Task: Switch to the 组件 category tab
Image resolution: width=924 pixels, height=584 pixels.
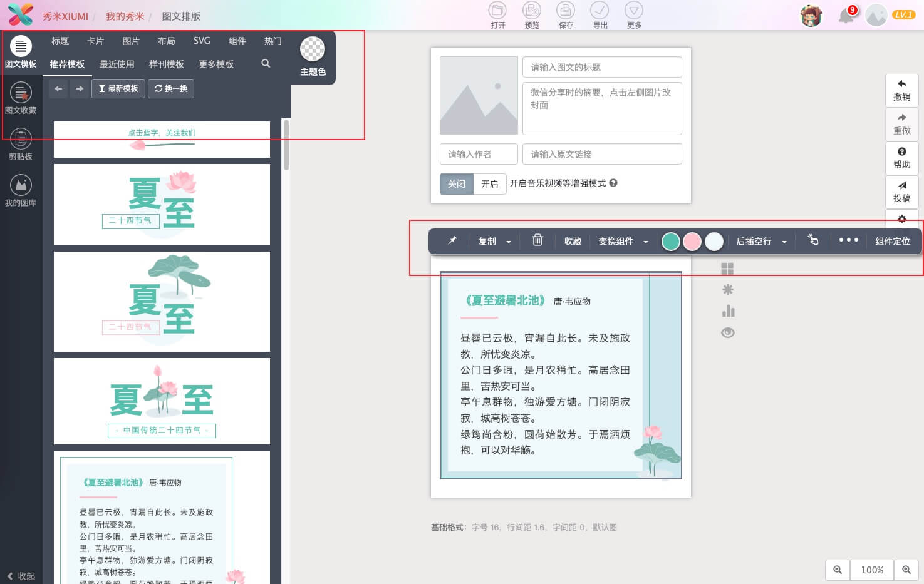Action: tap(237, 41)
